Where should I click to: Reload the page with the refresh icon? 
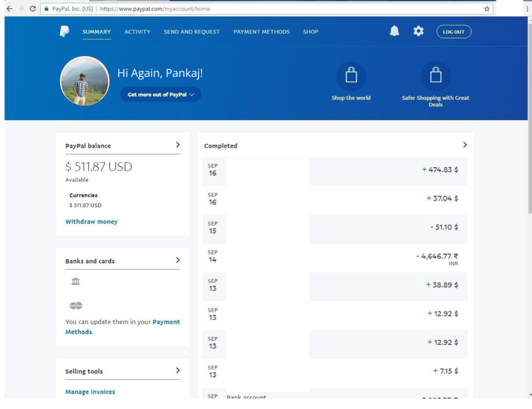pyautogui.click(x=33, y=9)
